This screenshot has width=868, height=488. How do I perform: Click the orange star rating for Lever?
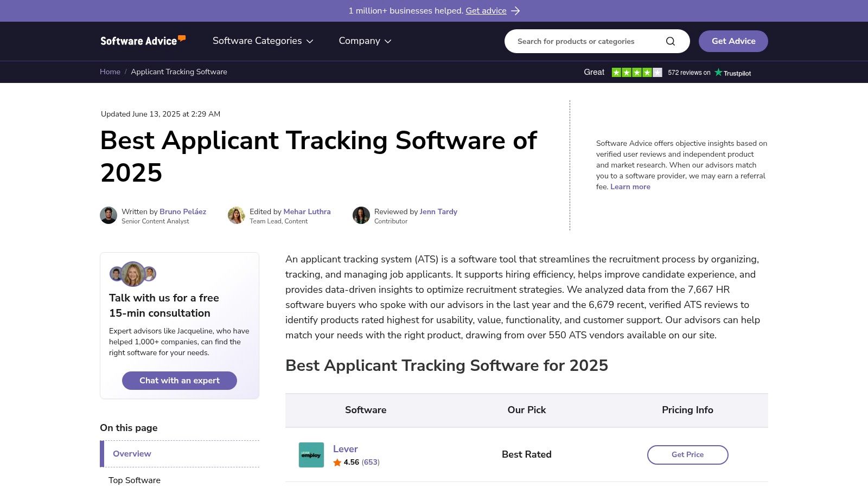(x=337, y=463)
